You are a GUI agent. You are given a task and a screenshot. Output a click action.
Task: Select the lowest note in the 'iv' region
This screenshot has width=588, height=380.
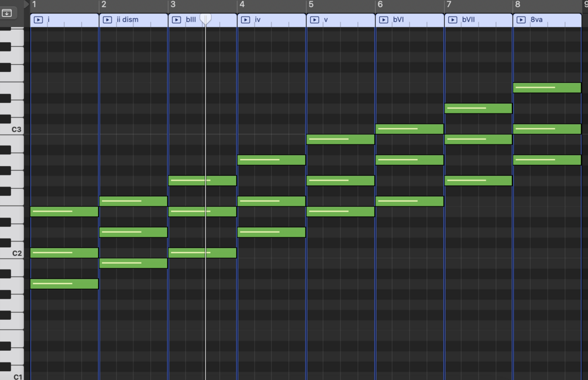[271, 232]
